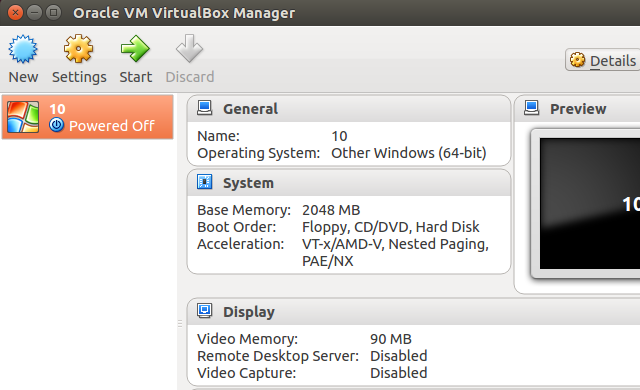Click the Display section monitor icon
Viewport: 640px width, 390px height.
(x=204, y=311)
